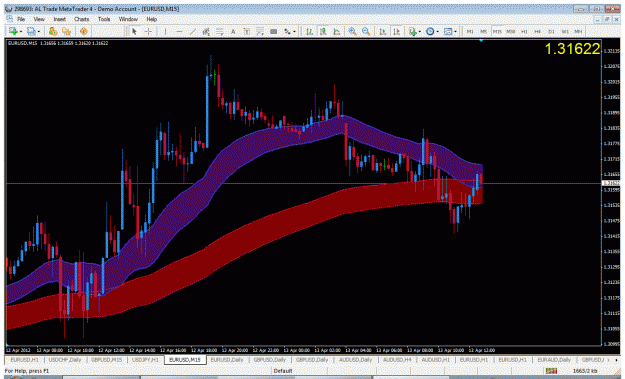
Task: Select the H1 timeframe button
Action: point(524,31)
